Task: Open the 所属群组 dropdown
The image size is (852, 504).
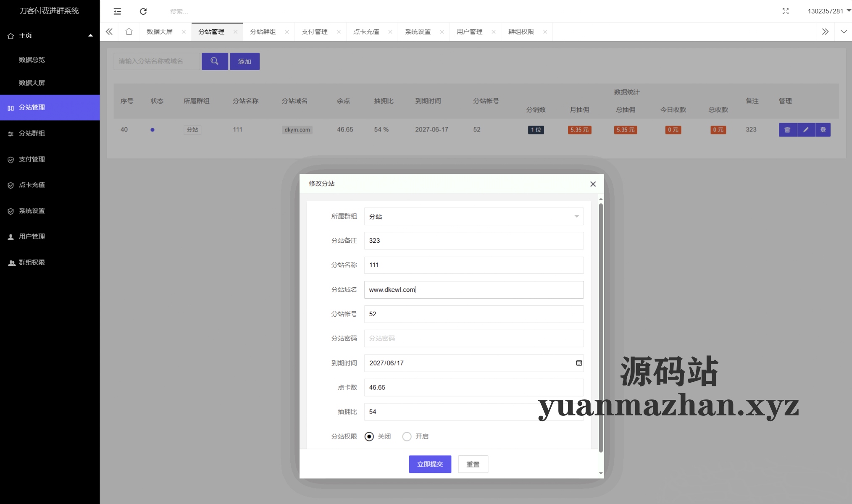Action: 473,216
